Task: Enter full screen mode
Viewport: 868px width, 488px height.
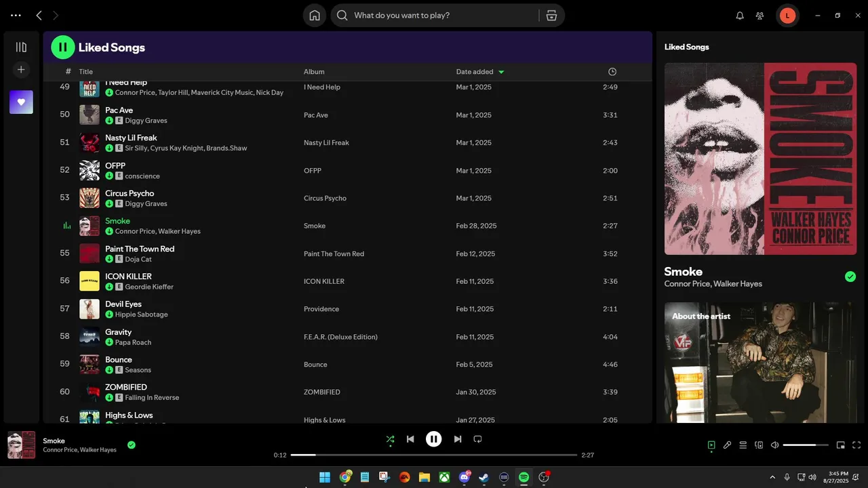Action: pos(856,445)
